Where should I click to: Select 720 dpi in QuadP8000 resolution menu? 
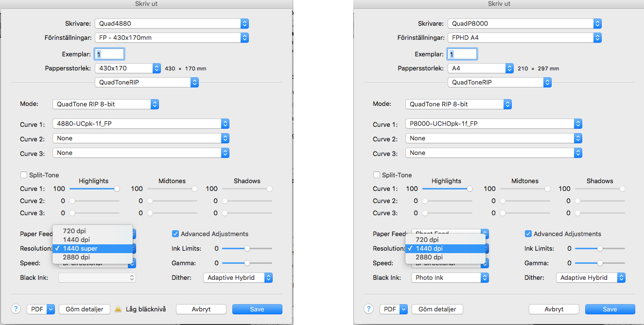[x=445, y=239]
